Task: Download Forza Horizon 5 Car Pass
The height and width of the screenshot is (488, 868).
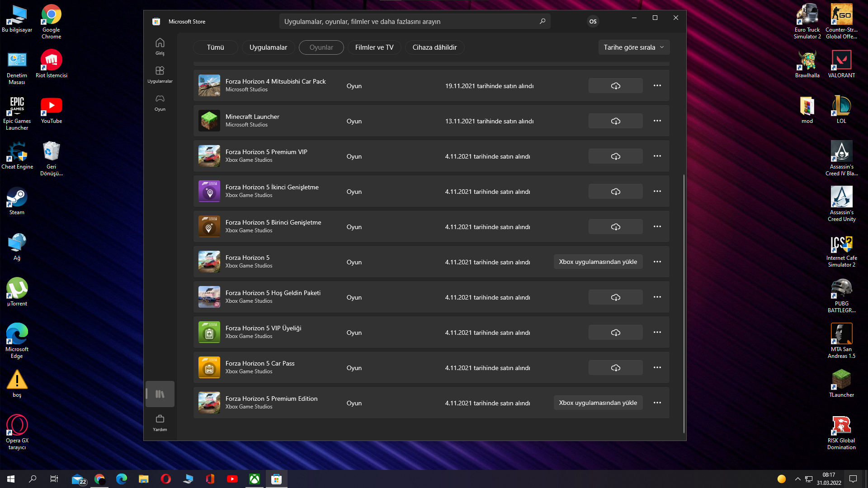Action: (615, 368)
